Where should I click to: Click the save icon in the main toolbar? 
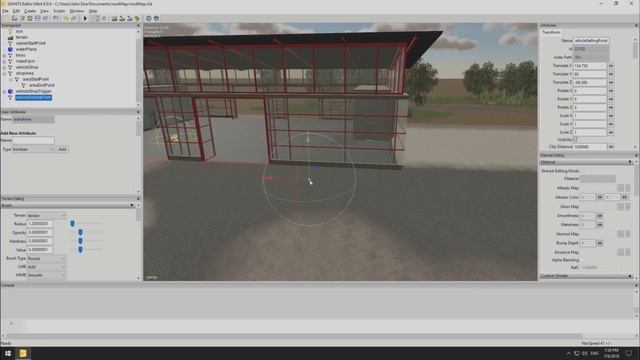[x=38, y=18]
